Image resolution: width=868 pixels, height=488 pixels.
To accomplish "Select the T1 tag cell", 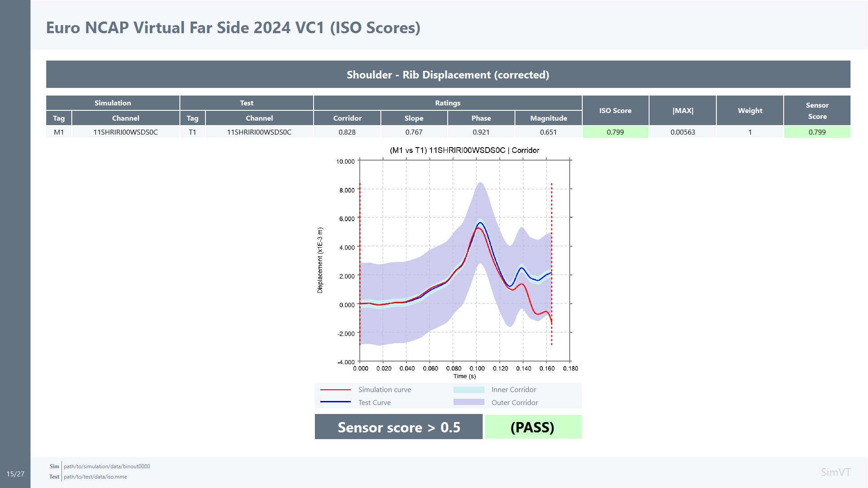I will (192, 132).
